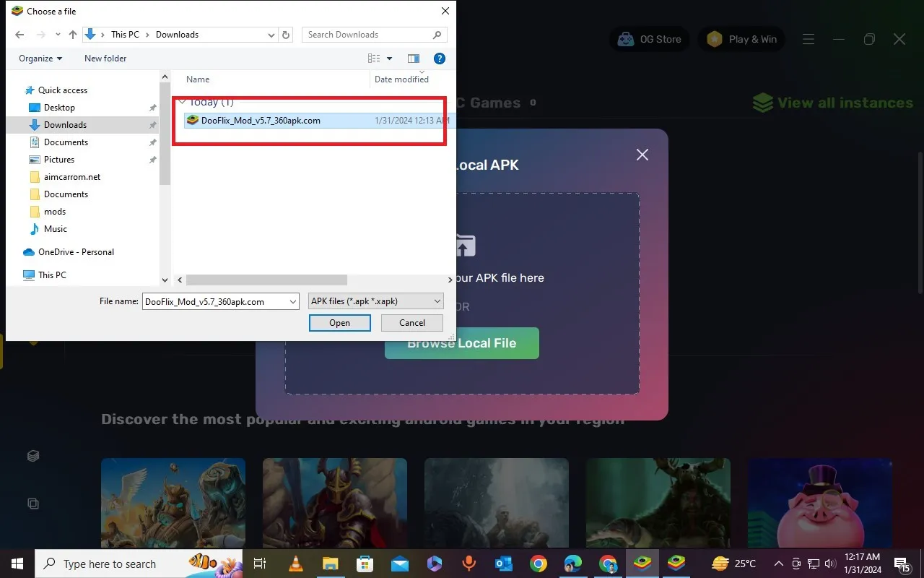Image resolution: width=924 pixels, height=578 pixels.
Task: Click the taskbar search box
Action: click(x=139, y=564)
